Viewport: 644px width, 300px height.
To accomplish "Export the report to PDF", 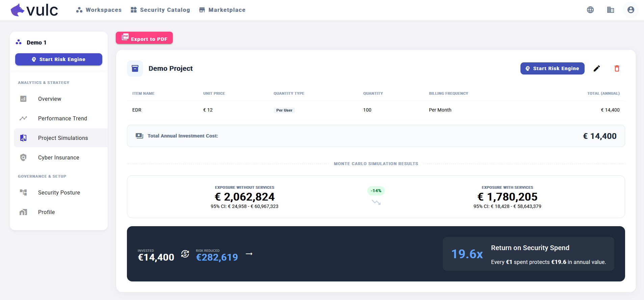I will point(144,38).
